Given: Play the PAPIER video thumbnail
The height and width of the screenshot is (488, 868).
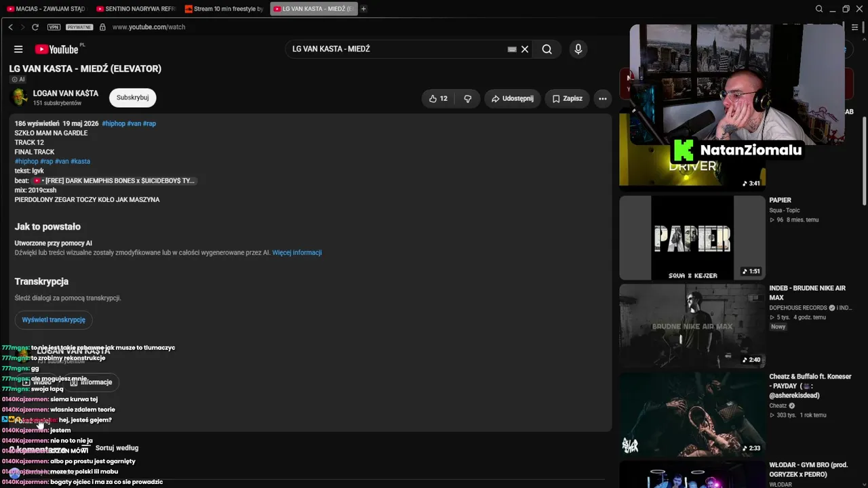Looking at the screenshot, I should (x=692, y=237).
